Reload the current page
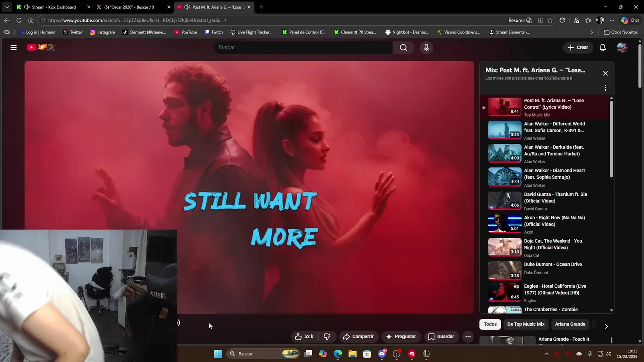Image resolution: width=644 pixels, height=362 pixels. pos(19,20)
